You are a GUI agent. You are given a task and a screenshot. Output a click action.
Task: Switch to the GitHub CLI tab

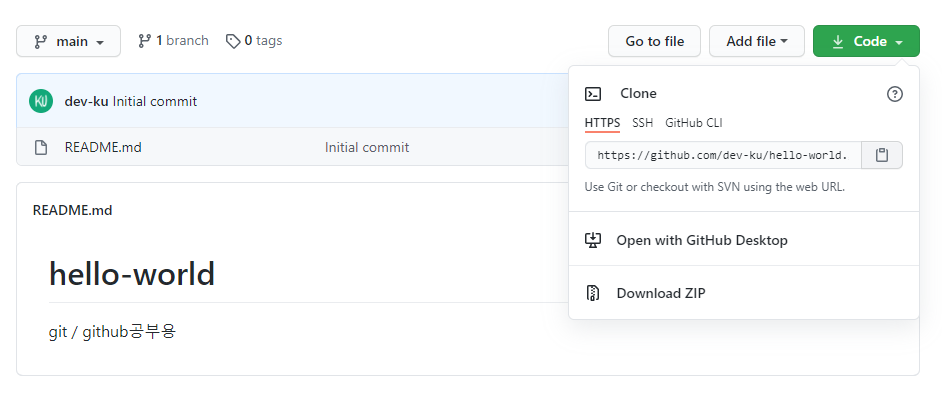694,123
